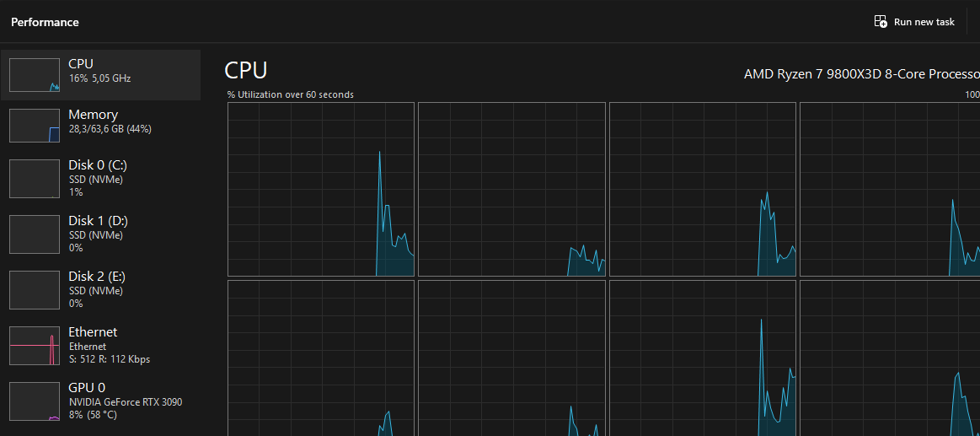
Task: Click the Run new task text label
Action: [x=924, y=22]
